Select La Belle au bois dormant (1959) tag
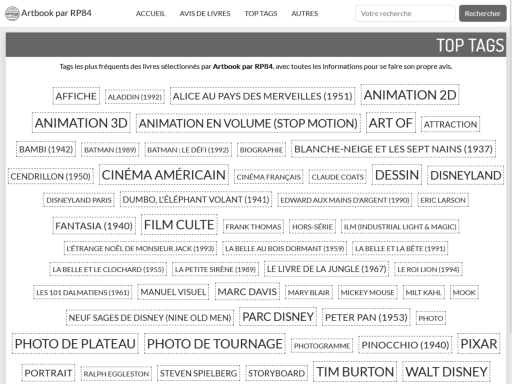This screenshot has height=384, width=512. pyautogui.click(x=285, y=248)
